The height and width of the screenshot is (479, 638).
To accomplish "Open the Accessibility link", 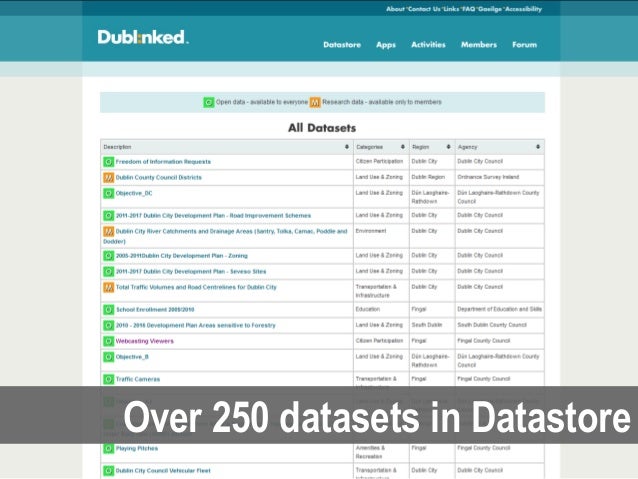I will (x=523, y=9).
